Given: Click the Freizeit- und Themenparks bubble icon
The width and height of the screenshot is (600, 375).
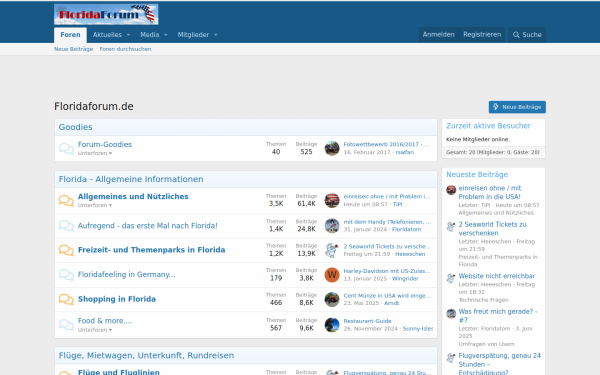Looking at the screenshot, I should click(x=66, y=250).
